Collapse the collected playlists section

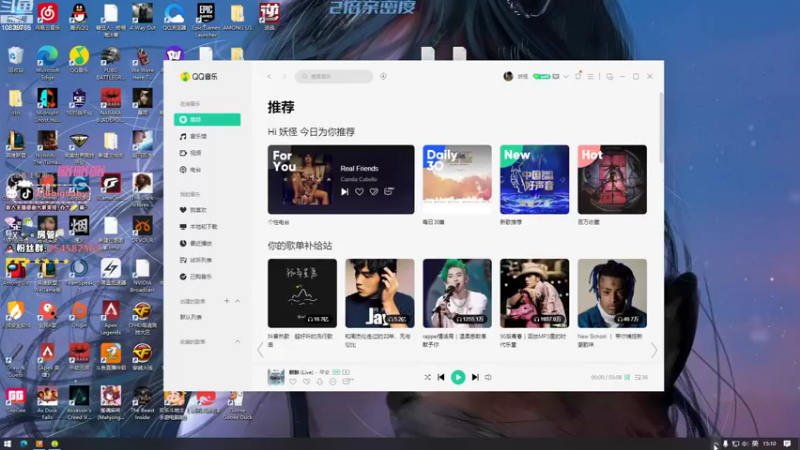coord(237,341)
